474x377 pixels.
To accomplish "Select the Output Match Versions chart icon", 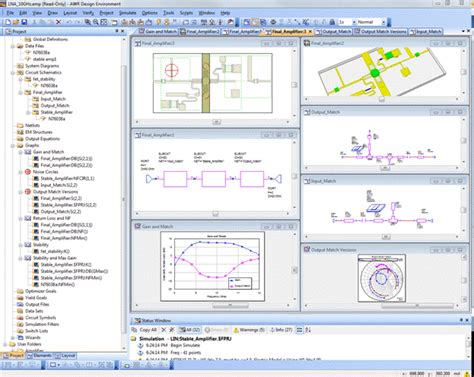I will click(28, 192).
